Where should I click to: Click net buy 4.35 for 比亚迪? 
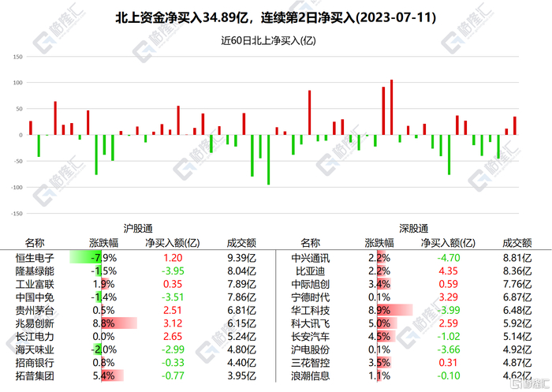(448, 271)
